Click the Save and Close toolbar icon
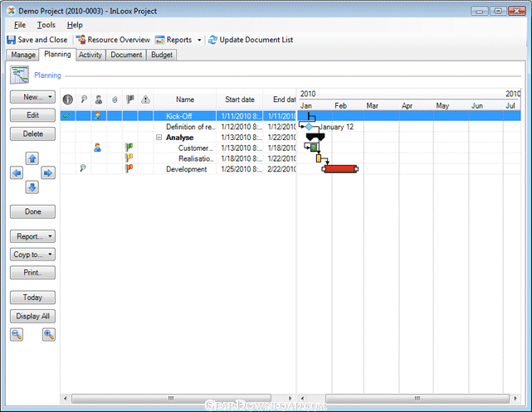This screenshot has width=532, height=412. (x=11, y=40)
